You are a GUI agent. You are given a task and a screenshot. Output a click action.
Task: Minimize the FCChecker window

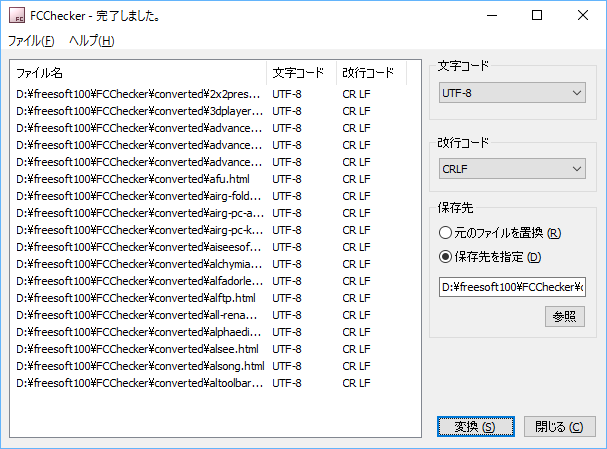click(x=492, y=15)
